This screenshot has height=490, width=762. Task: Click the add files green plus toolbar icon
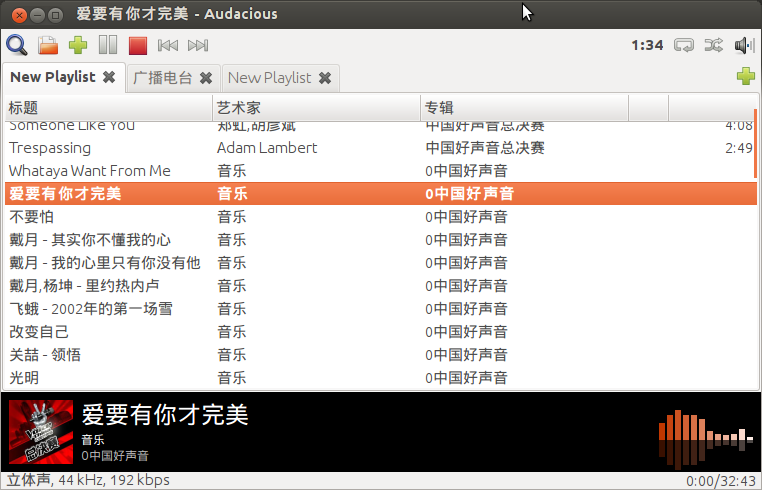(78, 45)
